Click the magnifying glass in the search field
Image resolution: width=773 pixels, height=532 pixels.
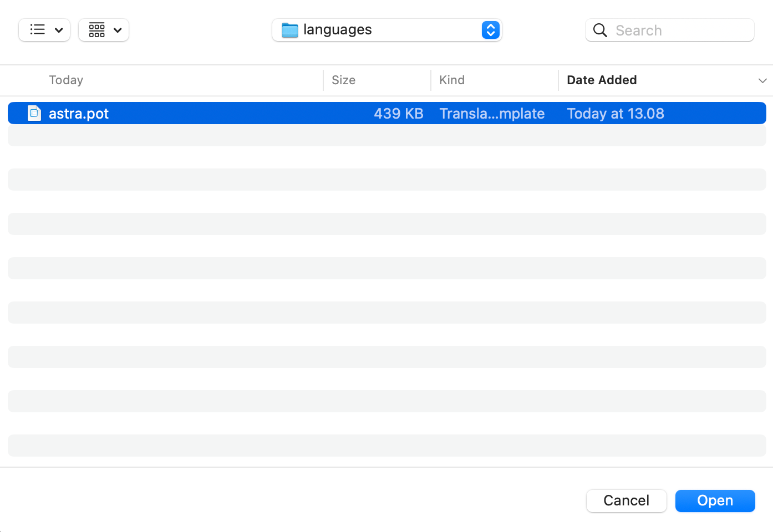(600, 30)
